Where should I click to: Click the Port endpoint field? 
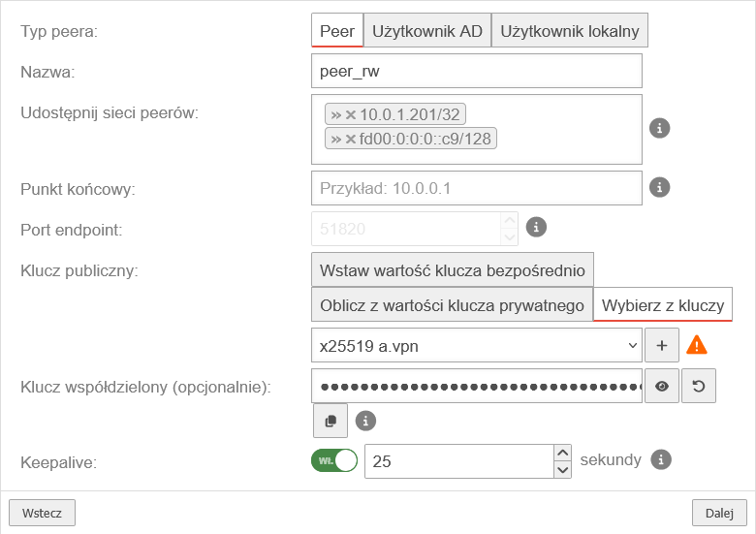406,229
